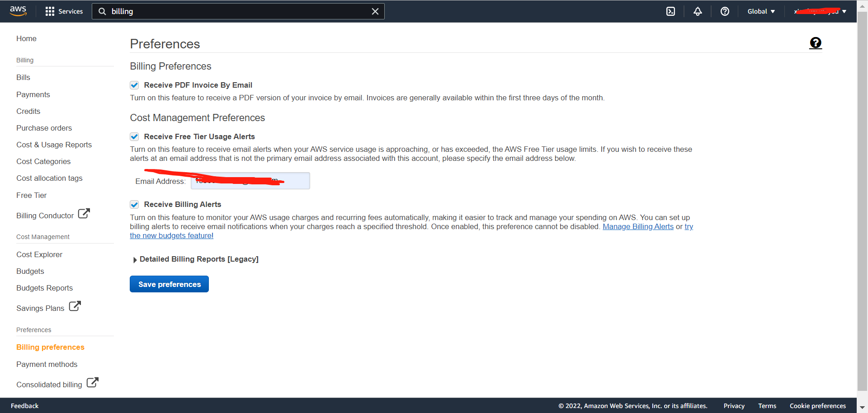Follow the Manage Billing Alerts link
Viewport: 868px width, 413px height.
click(638, 226)
